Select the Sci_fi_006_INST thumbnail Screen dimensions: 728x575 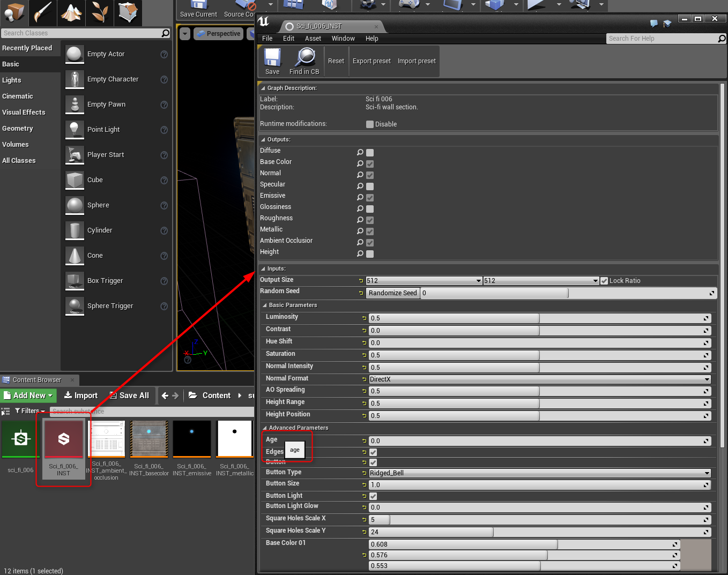(x=63, y=439)
